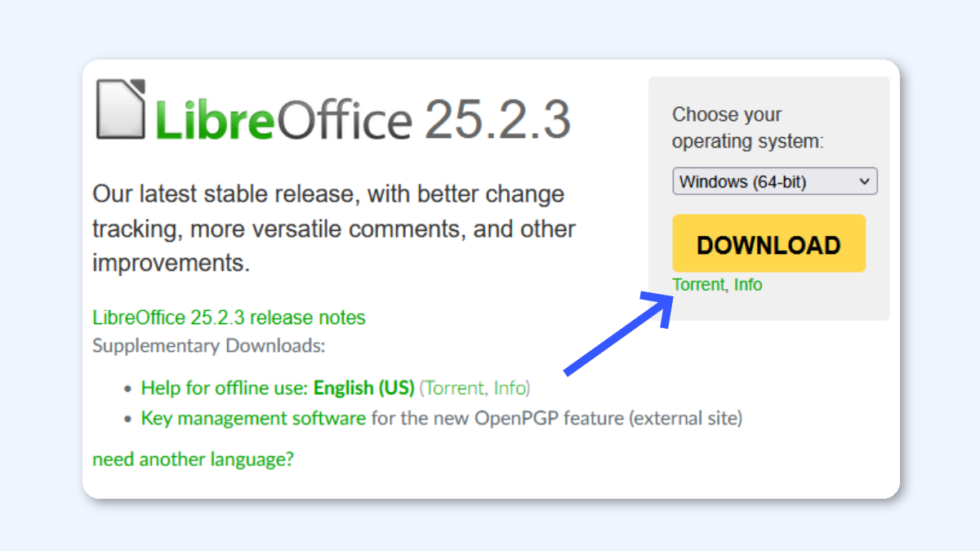Viewport: 980px width, 551px height.
Task: Click the Choose your operating system label
Action: pyautogui.click(x=748, y=127)
